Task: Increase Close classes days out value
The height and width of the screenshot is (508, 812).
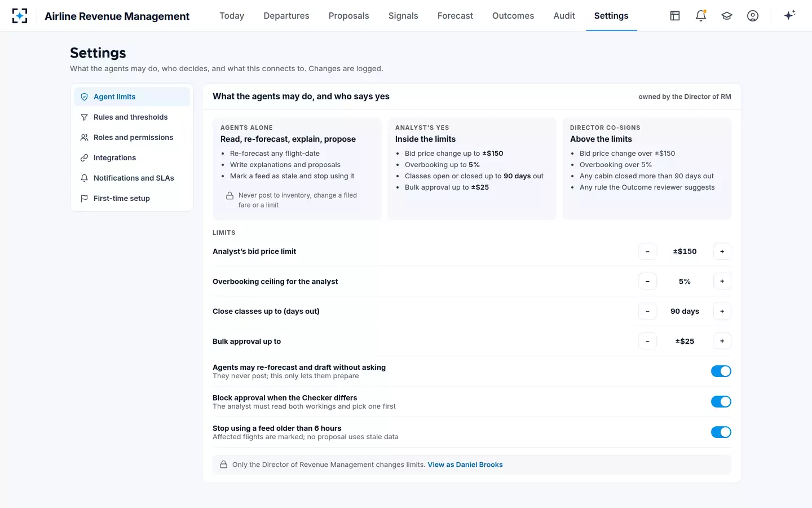Action: tap(722, 311)
